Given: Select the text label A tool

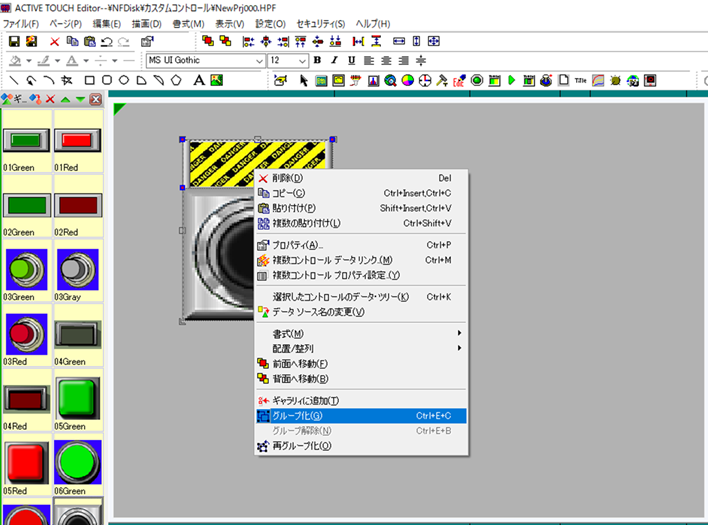Looking at the screenshot, I should click(x=200, y=80).
